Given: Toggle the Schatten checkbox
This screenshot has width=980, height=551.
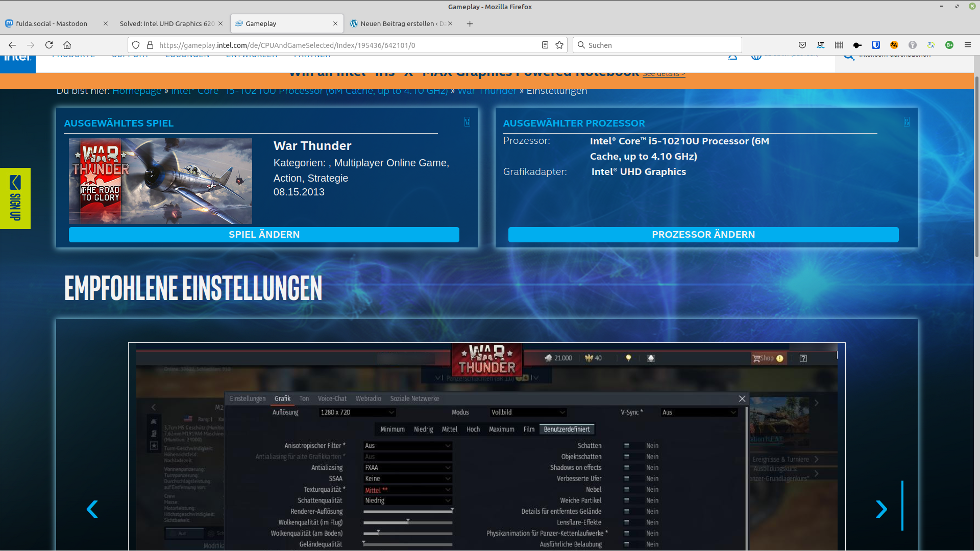Looking at the screenshot, I should click(x=626, y=446).
